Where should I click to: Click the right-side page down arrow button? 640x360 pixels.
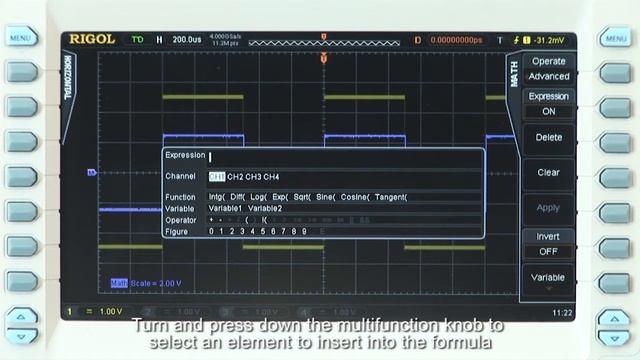[614, 337]
